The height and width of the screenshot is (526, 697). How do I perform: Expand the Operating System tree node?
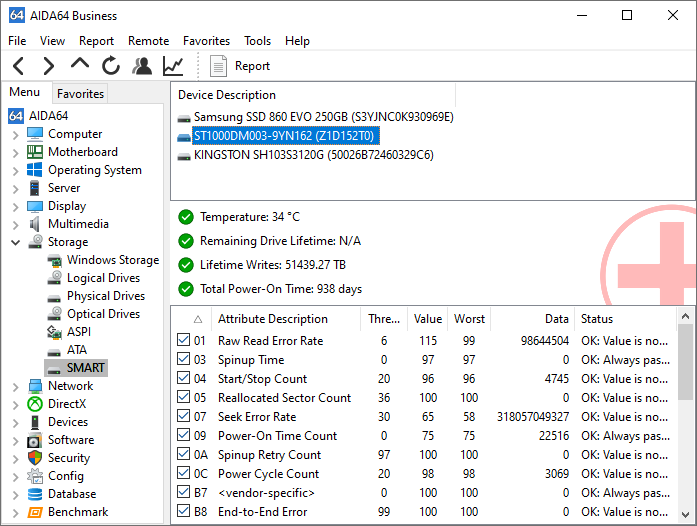[x=16, y=171]
